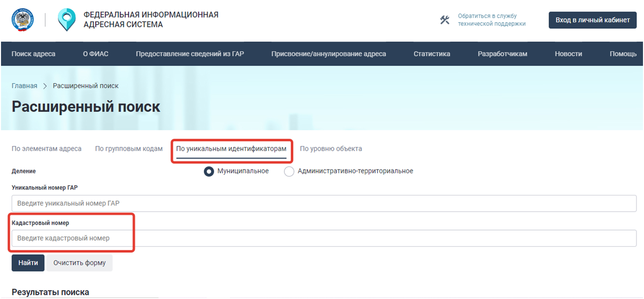Click the Очистить форму button
644x299 pixels.
(x=80, y=263)
